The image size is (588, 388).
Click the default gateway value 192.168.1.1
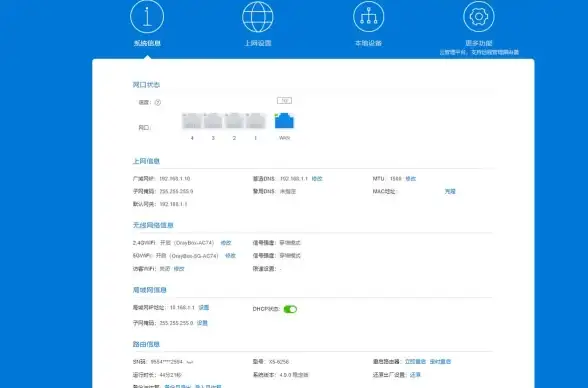[173, 204]
